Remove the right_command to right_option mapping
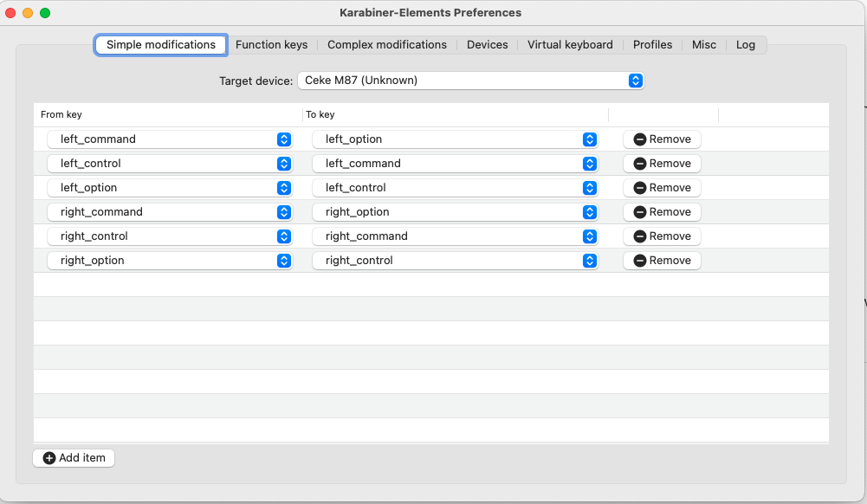The width and height of the screenshot is (867, 504). pos(662,212)
